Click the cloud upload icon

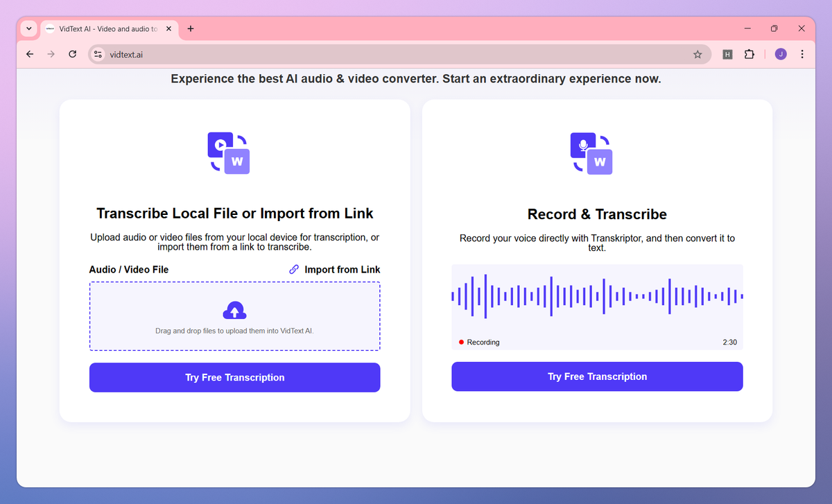[235, 310]
